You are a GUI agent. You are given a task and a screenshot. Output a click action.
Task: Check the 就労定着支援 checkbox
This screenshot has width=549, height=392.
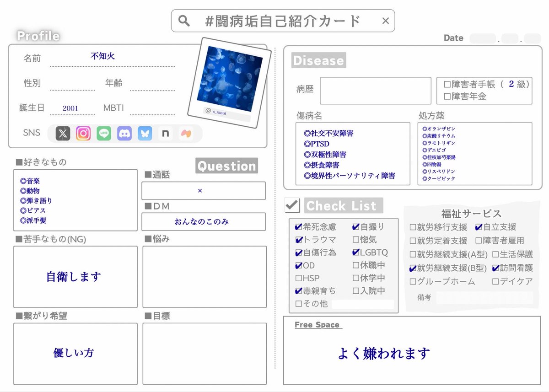413,241
